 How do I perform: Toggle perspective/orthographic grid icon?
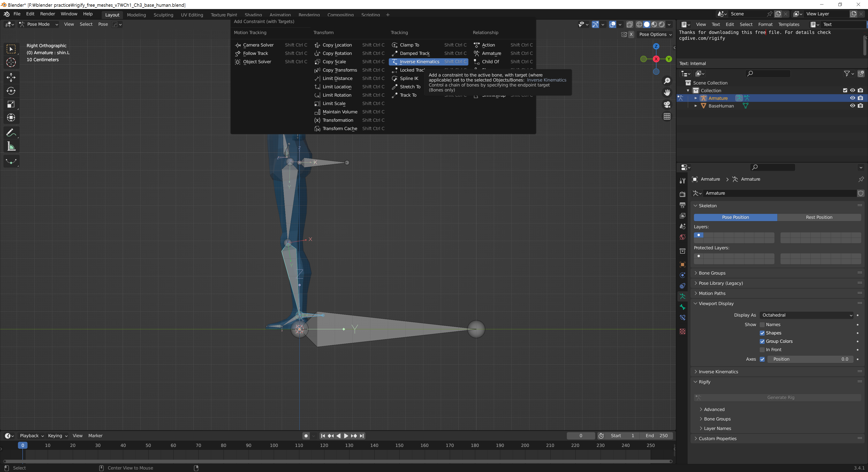click(x=667, y=116)
